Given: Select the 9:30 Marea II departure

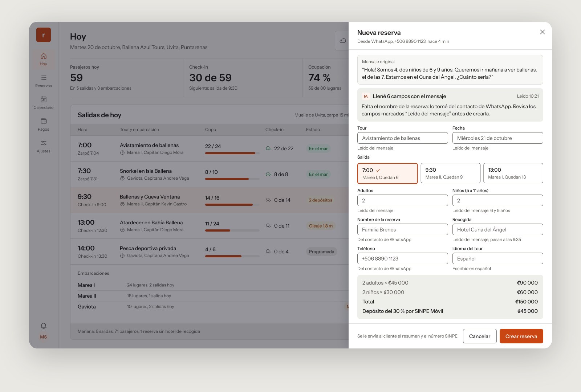Looking at the screenshot, I should 450,173.
